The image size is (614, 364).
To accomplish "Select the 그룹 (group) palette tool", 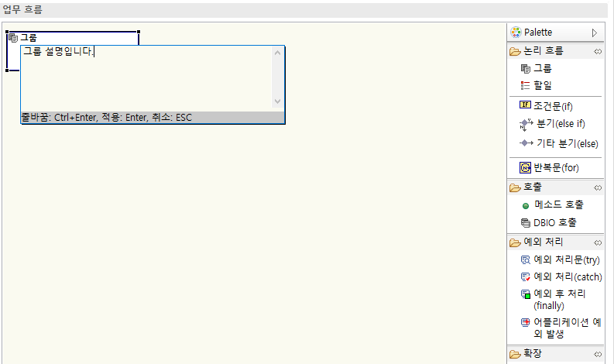I will (x=542, y=68).
